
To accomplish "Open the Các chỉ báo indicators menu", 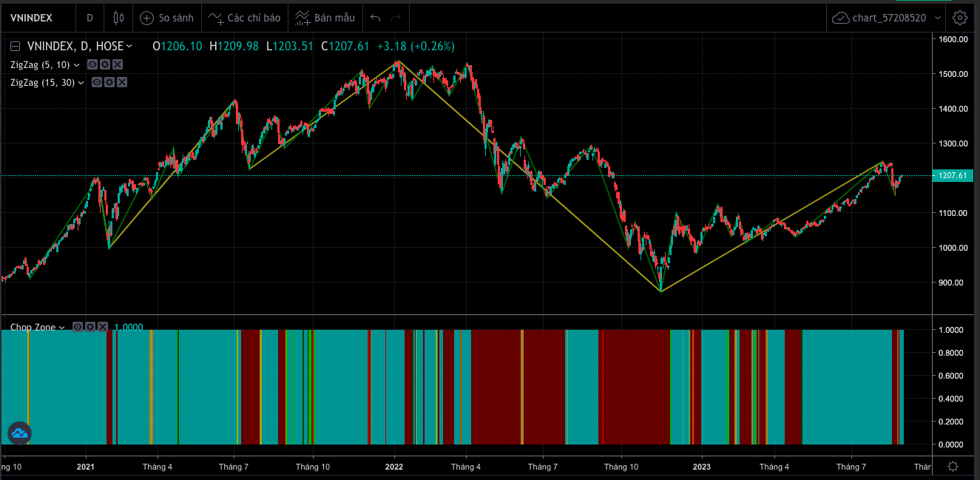I will [x=245, y=17].
